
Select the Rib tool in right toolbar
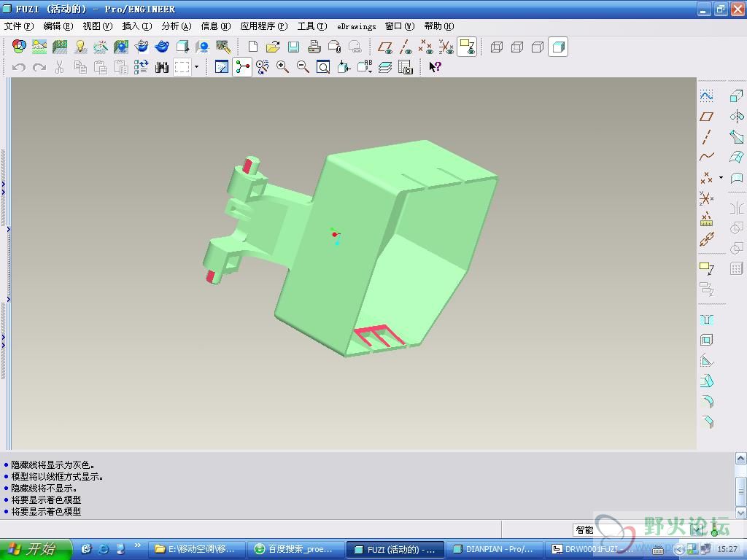[706, 360]
